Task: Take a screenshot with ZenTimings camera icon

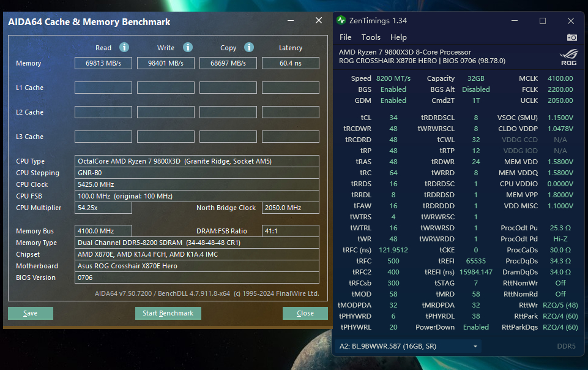Action: point(572,37)
